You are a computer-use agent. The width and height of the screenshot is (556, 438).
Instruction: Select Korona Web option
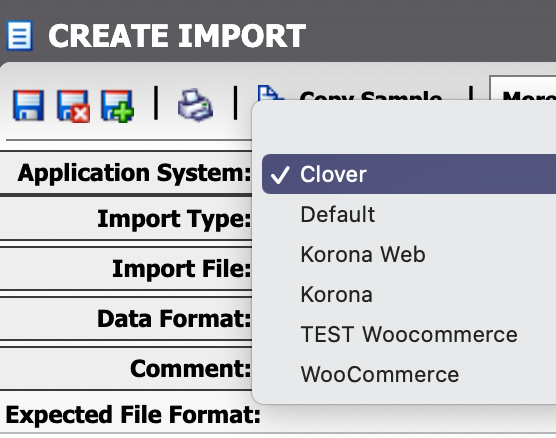[363, 255]
